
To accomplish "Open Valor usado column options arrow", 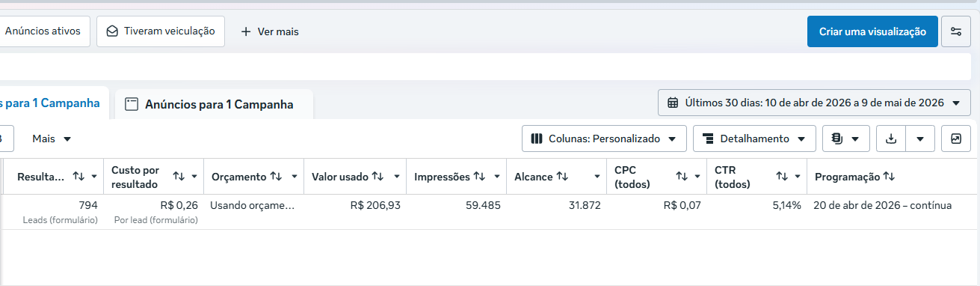I will 396,177.
